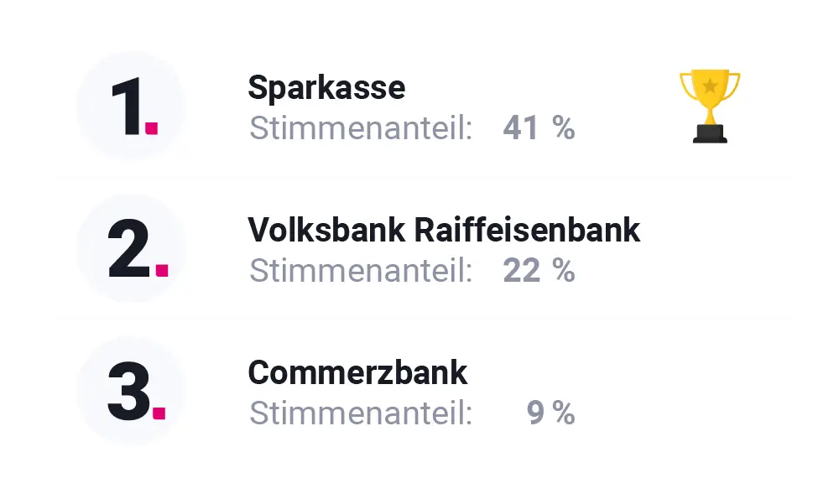This screenshot has height=504, width=839.
Task: Select the Commerzbank heading
Action: (357, 372)
